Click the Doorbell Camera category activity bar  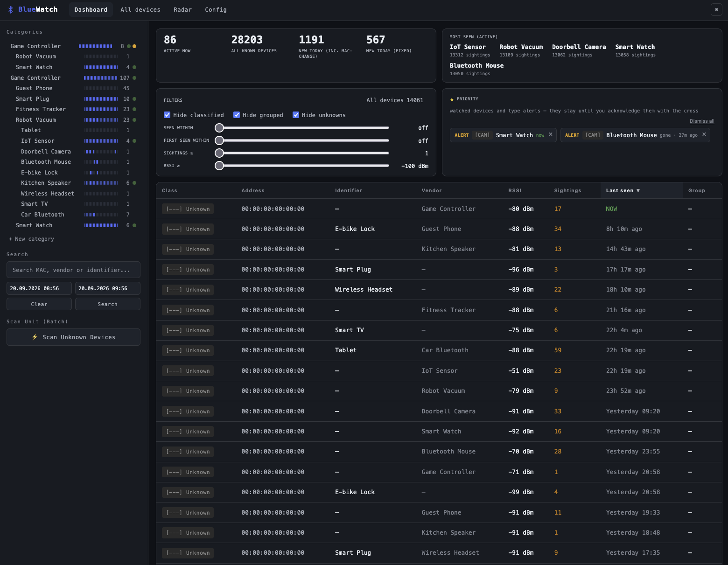[x=101, y=152]
